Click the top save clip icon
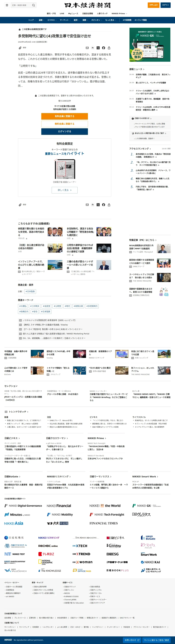The height and width of the screenshot is (644, 175). point(20,48)
